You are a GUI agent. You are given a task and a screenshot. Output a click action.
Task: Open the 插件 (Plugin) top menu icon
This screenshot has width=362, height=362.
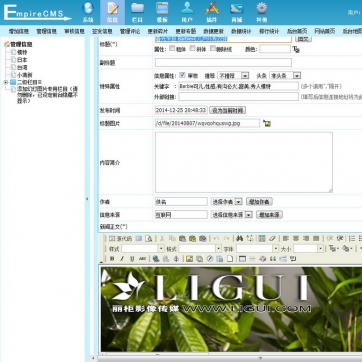pyautogui.click(x=212, y=12)
